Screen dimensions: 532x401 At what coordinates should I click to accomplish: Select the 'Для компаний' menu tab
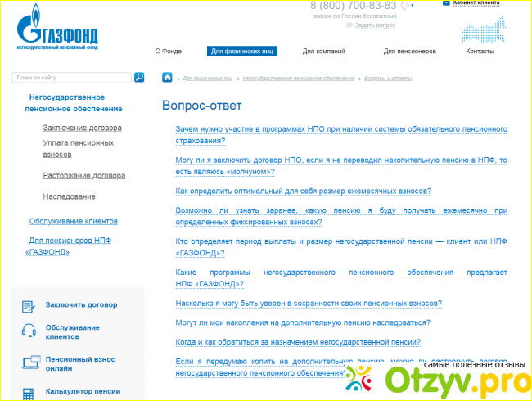pyautogui.click(x=319, y=51)
